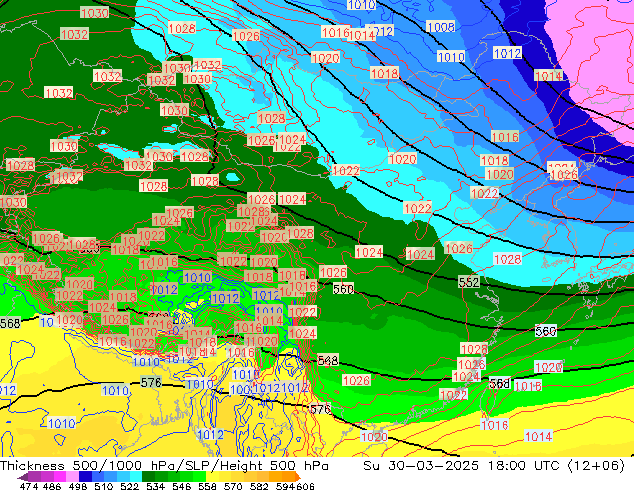Click the orange right arrow cap of legend
Screen dimensions: 634x490
298,477
